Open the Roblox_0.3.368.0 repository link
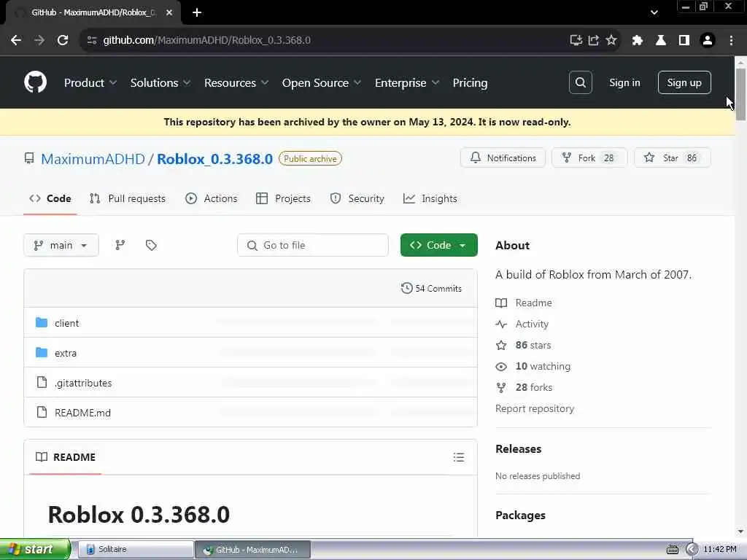The image size is (747, 560). [215, 158]
